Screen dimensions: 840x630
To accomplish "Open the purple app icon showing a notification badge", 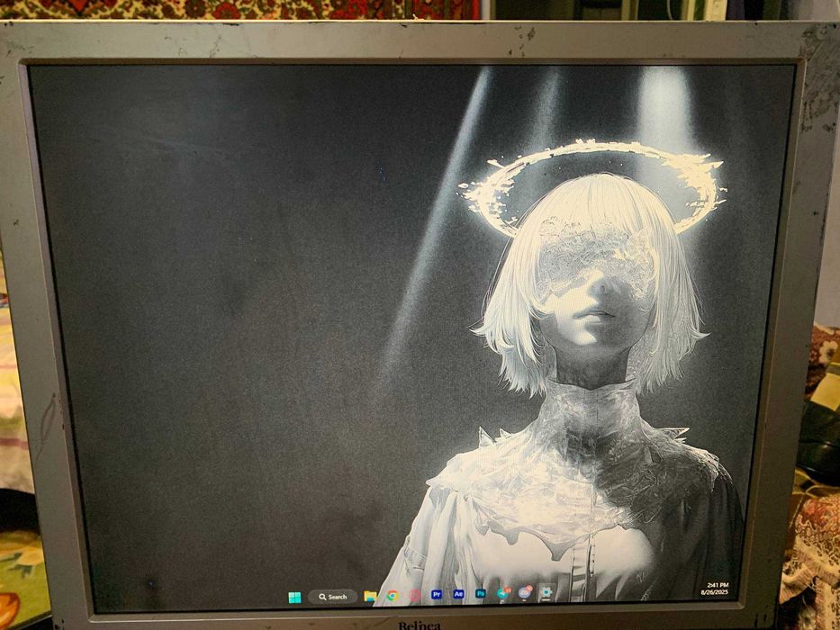I will pyautogui.click(x=525, y=592).
